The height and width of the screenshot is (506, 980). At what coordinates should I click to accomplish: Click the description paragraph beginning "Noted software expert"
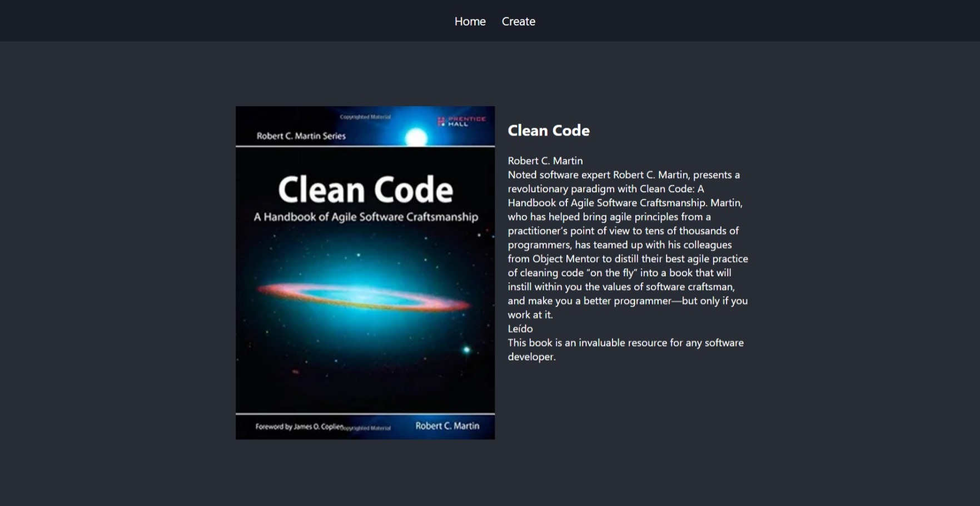[x=628, y=244]
